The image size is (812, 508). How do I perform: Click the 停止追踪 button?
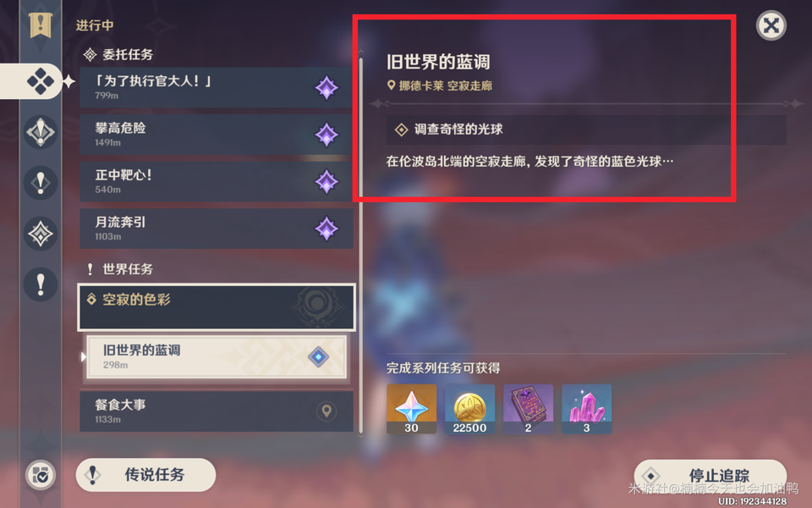point(710,475)
